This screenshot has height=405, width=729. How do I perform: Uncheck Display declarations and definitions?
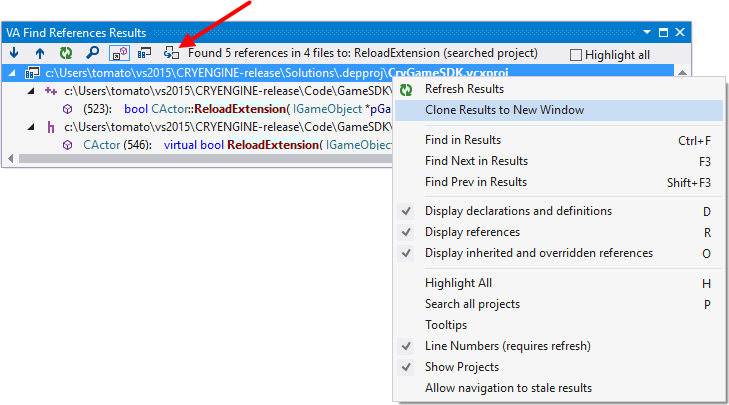[x=518, y=211]
